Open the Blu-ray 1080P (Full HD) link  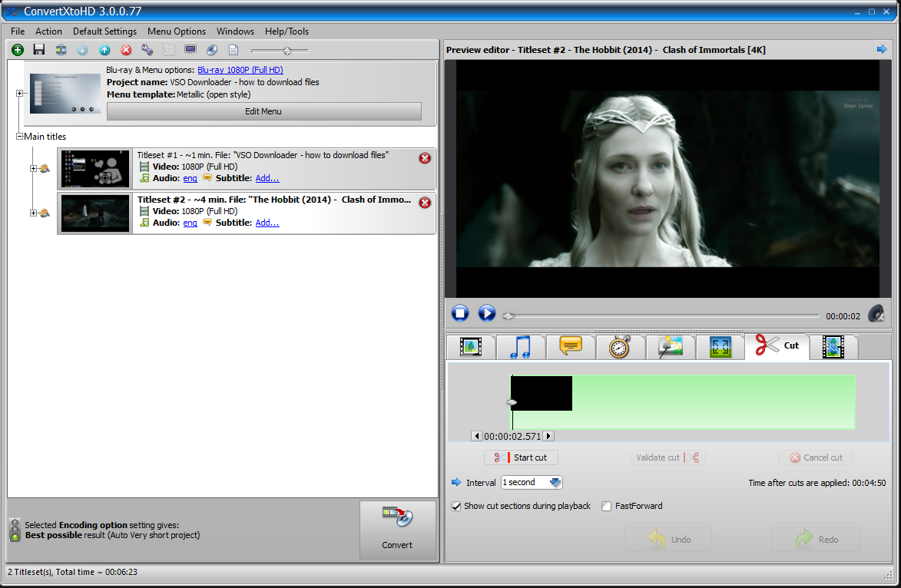click(240, 70)
